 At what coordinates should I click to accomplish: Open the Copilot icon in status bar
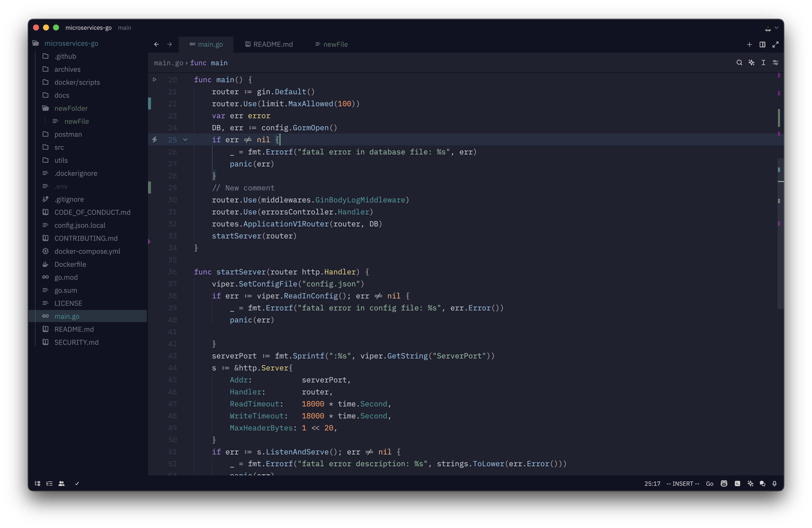pos(724,483)
